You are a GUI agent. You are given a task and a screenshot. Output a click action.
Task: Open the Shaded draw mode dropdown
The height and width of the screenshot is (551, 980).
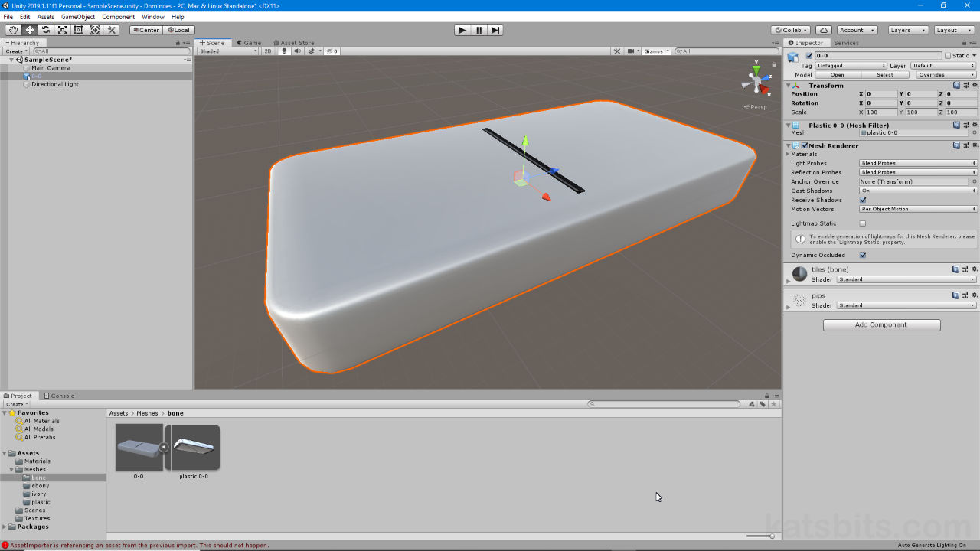coord(228,51)
